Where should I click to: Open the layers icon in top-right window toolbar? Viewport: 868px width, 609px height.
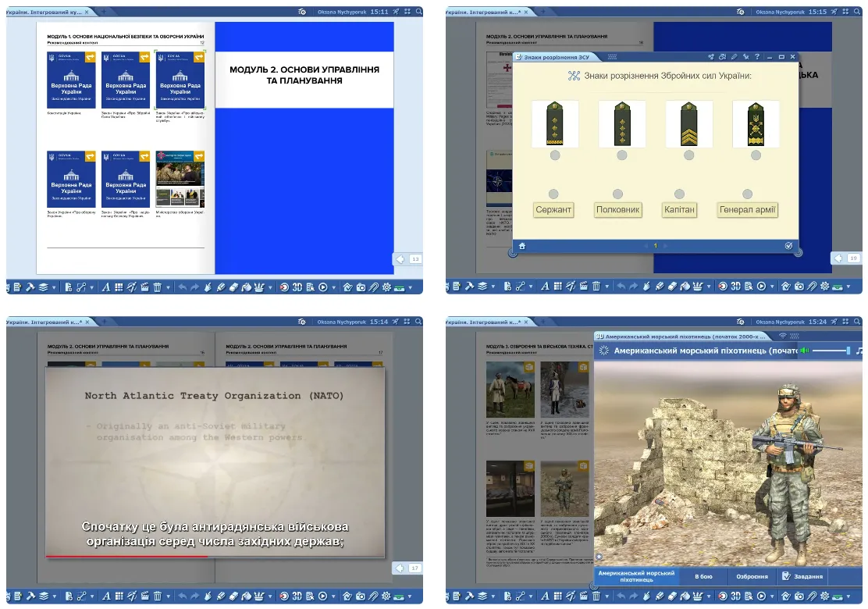(x=482, y=287)
